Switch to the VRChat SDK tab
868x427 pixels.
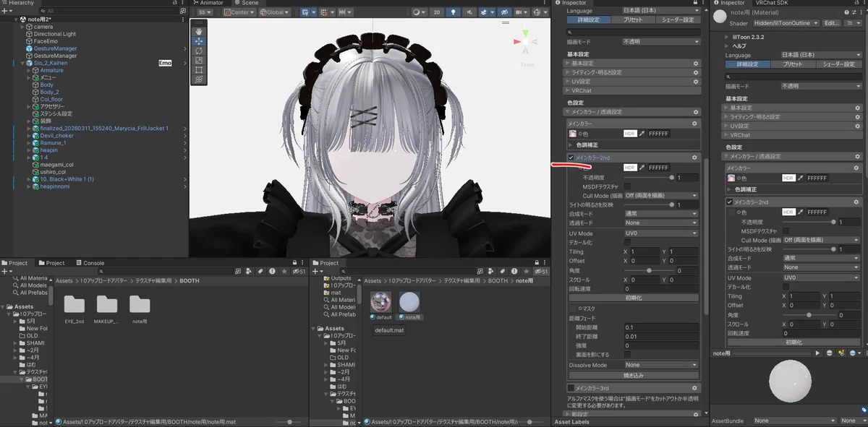tap(771, 3)
